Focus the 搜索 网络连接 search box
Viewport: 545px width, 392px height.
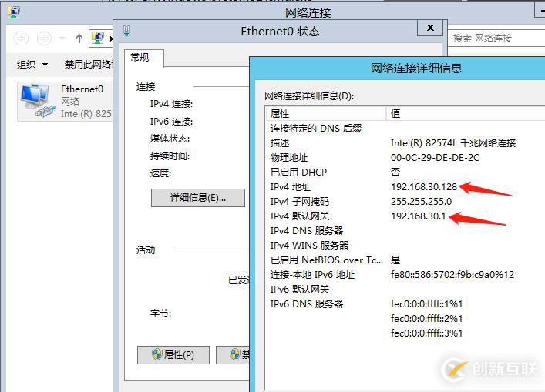coord(497,39)
